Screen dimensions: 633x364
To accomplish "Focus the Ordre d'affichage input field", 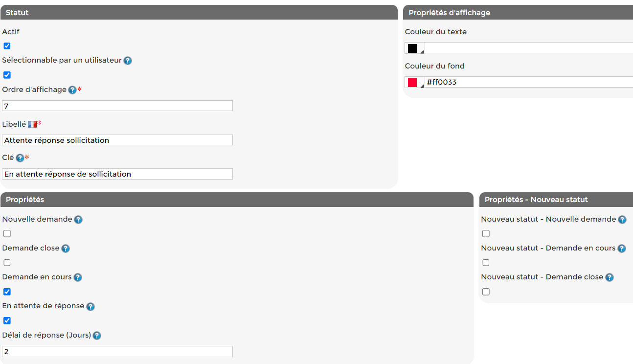I will coord(117,106).
